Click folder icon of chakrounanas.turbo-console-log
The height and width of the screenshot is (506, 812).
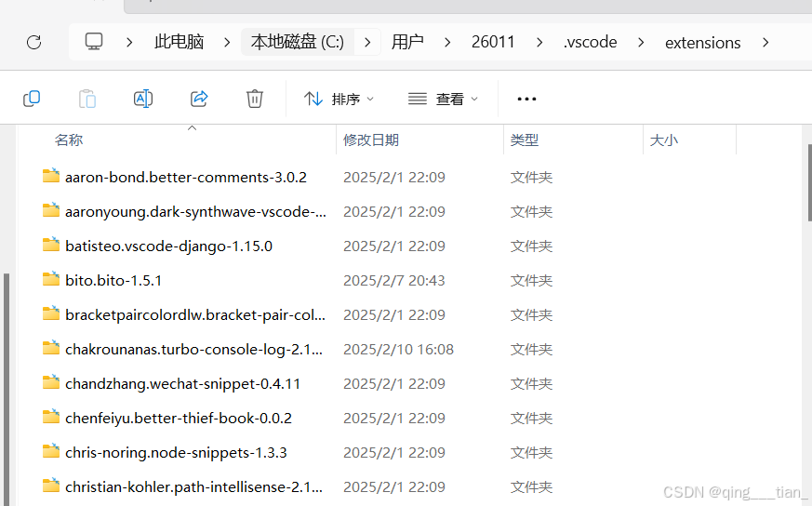tap(51, 348)
